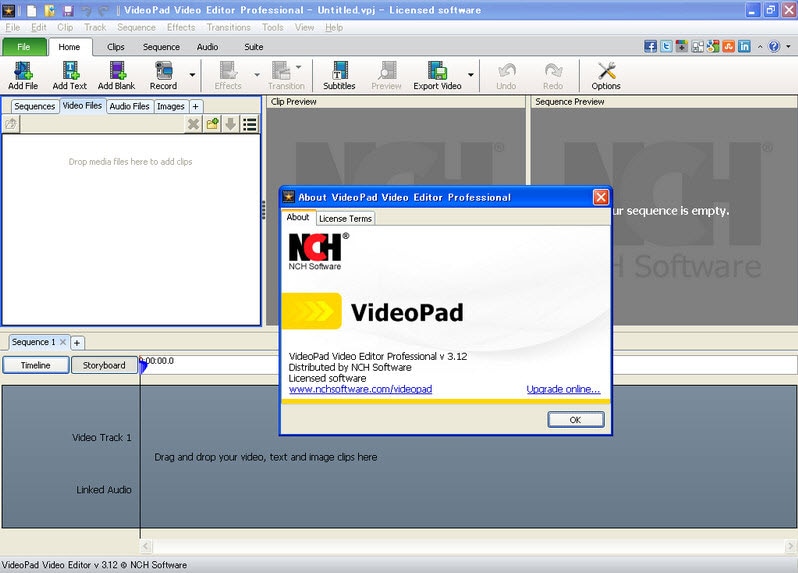798x573 pixels.
Task: Click the Upgrade online link
Action: tap(563, 389)
